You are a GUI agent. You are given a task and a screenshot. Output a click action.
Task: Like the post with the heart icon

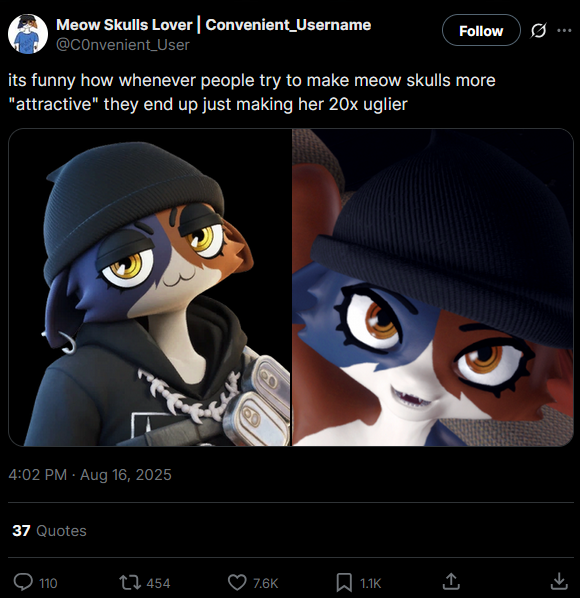[x=237, y=582]
